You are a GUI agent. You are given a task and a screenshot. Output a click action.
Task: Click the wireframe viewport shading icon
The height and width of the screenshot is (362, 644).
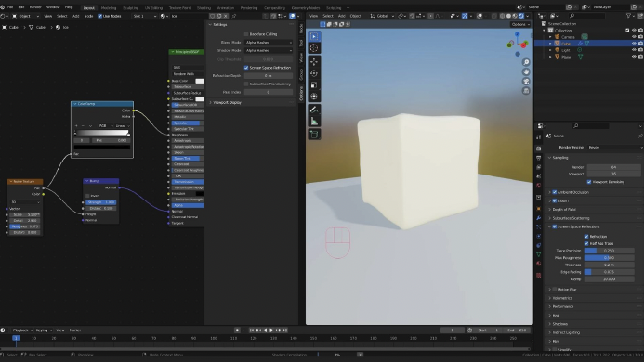503,16
